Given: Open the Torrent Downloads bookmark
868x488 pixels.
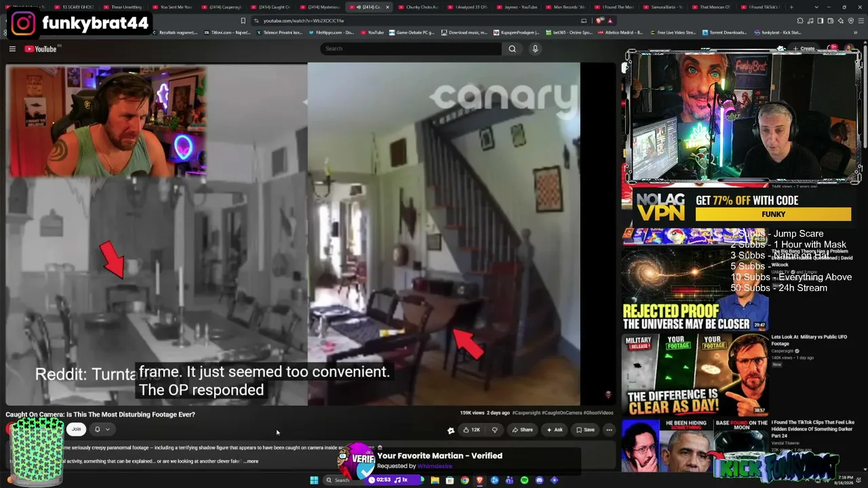Looking at the screenshot, I should pos(726,33).
